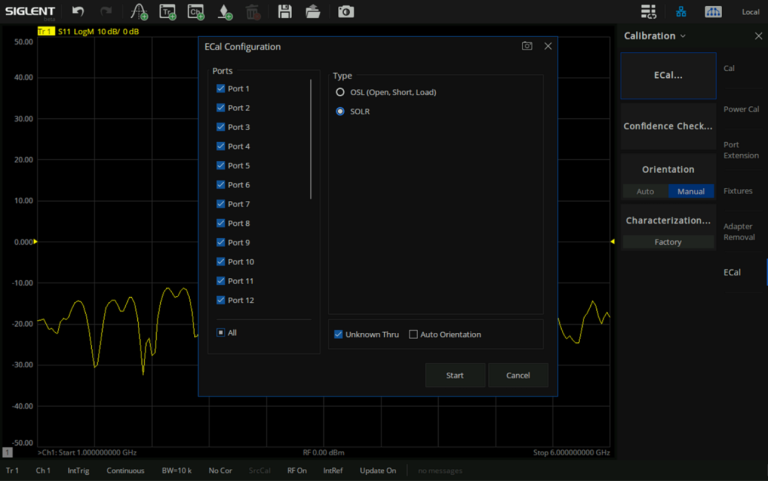Click the open folder icon

pos(313,12)
